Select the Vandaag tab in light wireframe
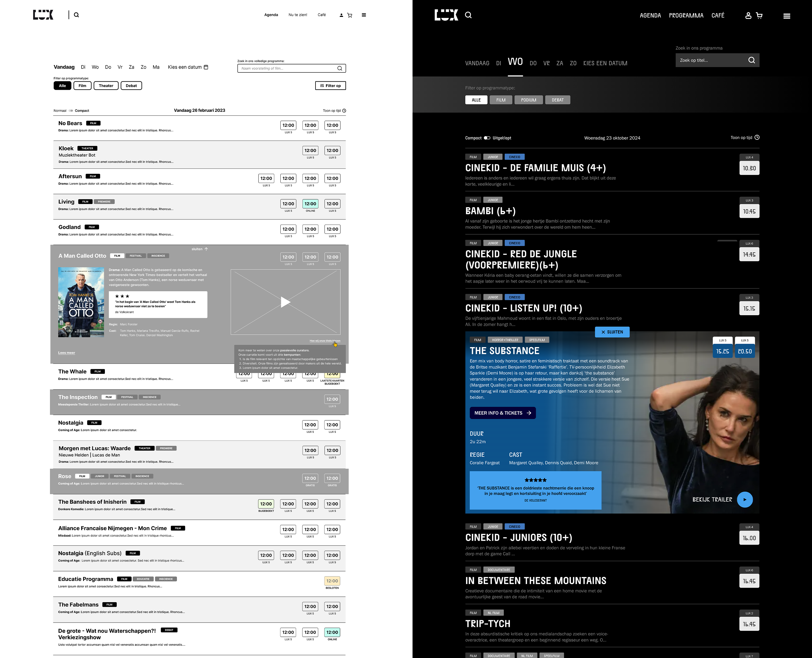 click(64, 67)
